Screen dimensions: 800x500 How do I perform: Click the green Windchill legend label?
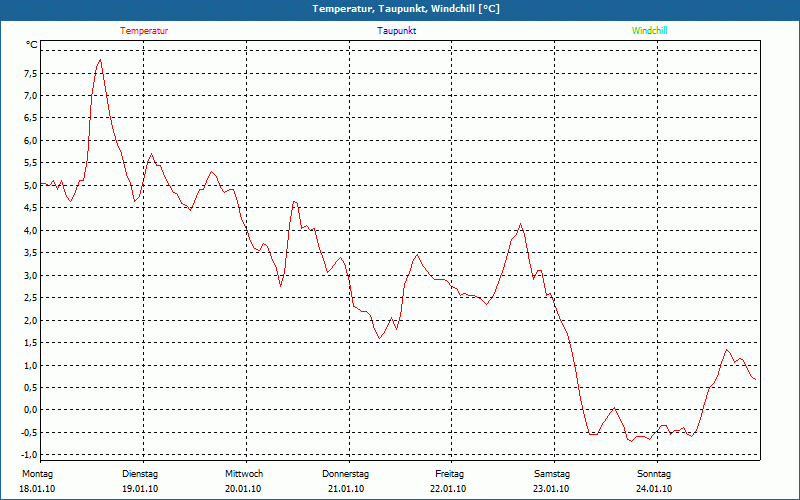tap(649, 31)
